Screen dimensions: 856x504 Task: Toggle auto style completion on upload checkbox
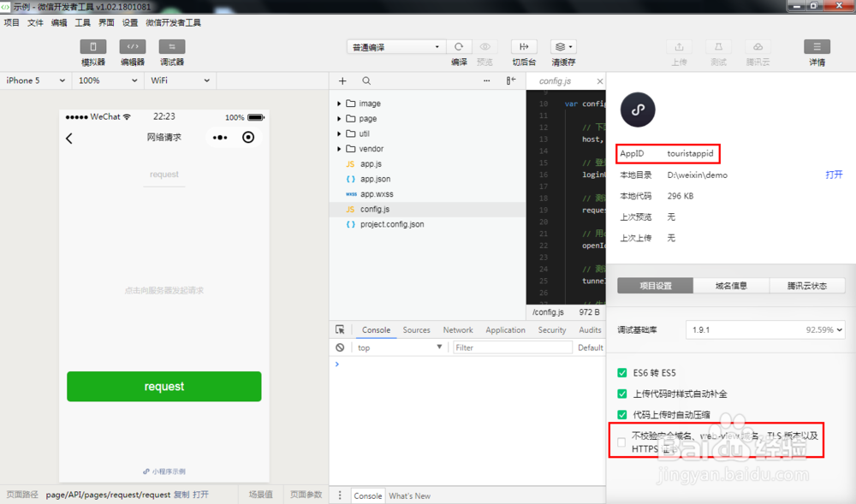(x=621, y=394)
